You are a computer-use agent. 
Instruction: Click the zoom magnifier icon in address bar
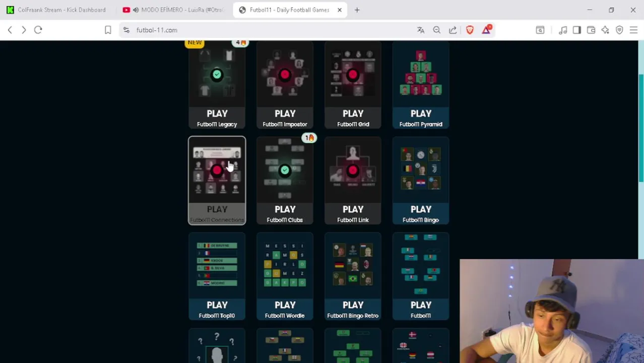437,30
